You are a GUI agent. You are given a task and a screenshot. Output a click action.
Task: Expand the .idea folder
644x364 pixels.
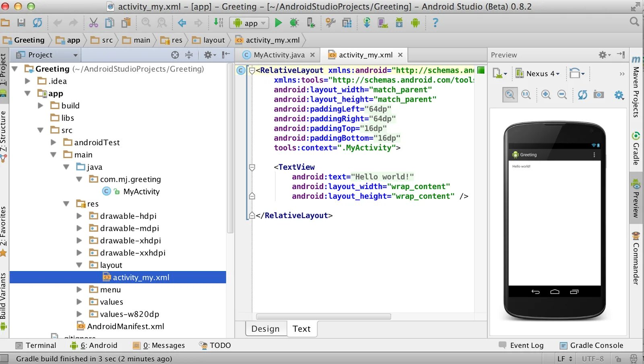tap(27, 81)
